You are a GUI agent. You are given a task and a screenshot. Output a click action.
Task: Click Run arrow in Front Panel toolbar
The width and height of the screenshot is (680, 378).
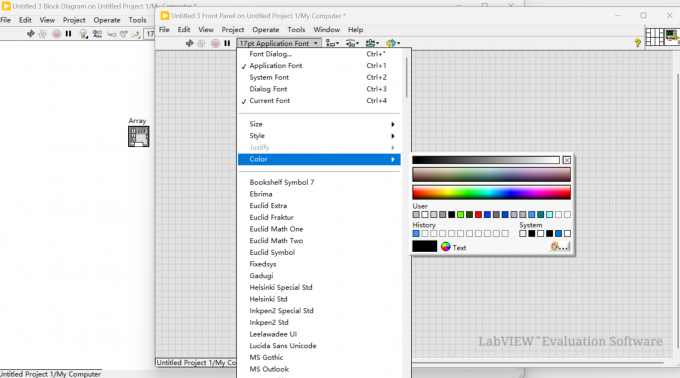tap(190, 43)
